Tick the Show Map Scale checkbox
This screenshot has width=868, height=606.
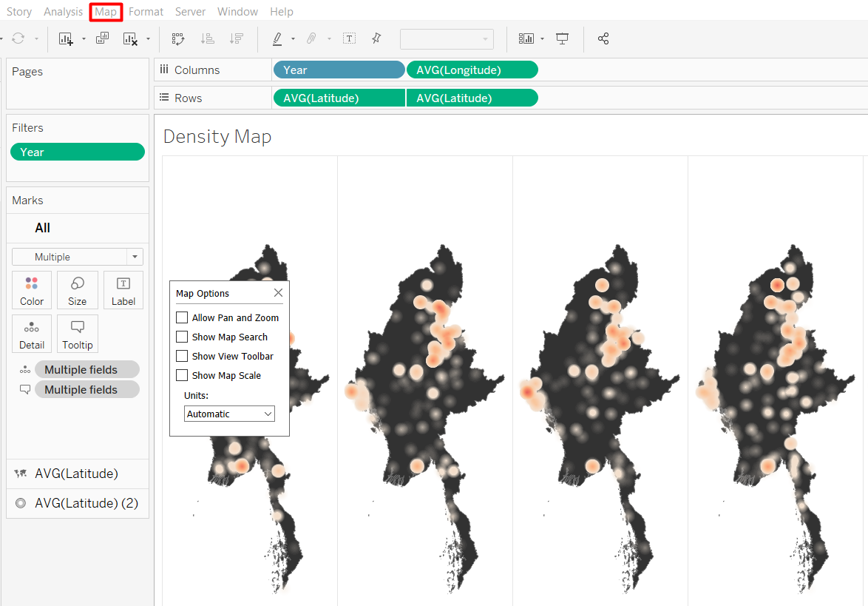(182, 375)
